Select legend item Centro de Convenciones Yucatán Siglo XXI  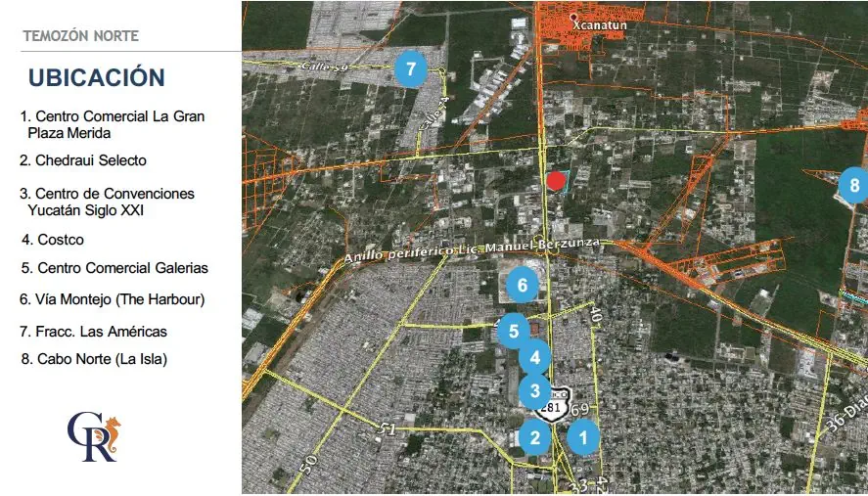click(x=108, y=202)
